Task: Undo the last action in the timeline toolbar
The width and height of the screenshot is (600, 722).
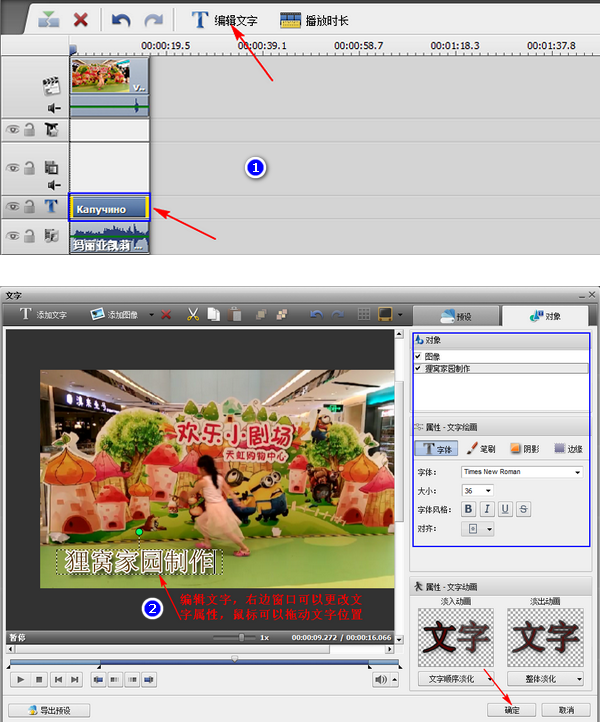Action: [x=121, y=20]
